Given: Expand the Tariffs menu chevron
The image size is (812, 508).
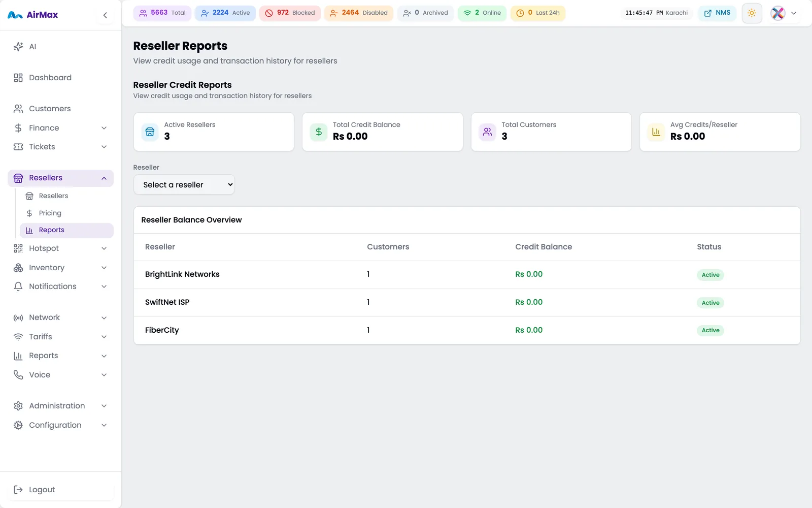Looking at the screenshot, I should pyautogui.click(x=104, y=337).
